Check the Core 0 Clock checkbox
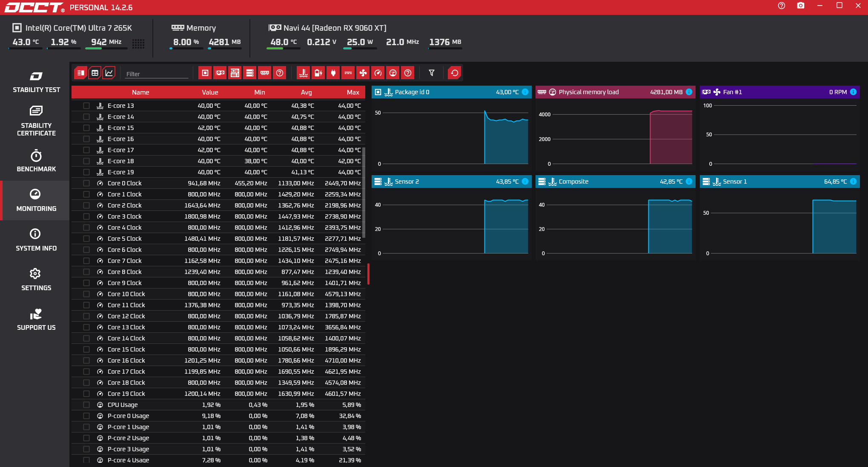The width and height of the screenshot is (868, 467). coord(86,183)
